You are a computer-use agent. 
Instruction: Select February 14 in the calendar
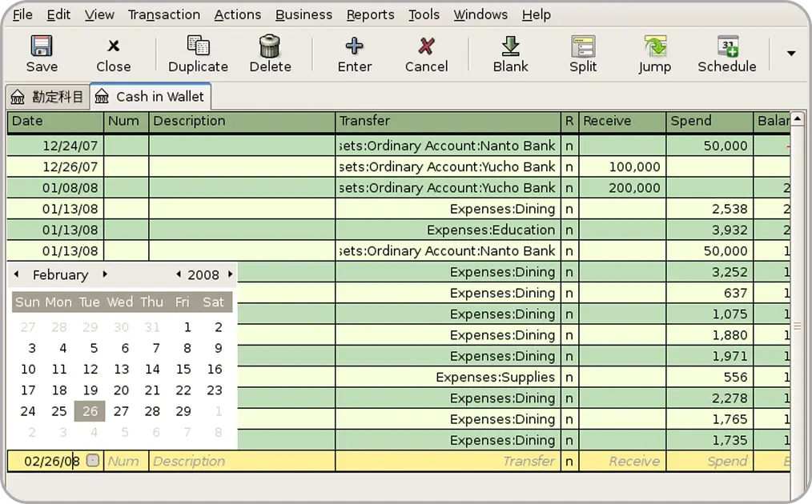point(151,369)
